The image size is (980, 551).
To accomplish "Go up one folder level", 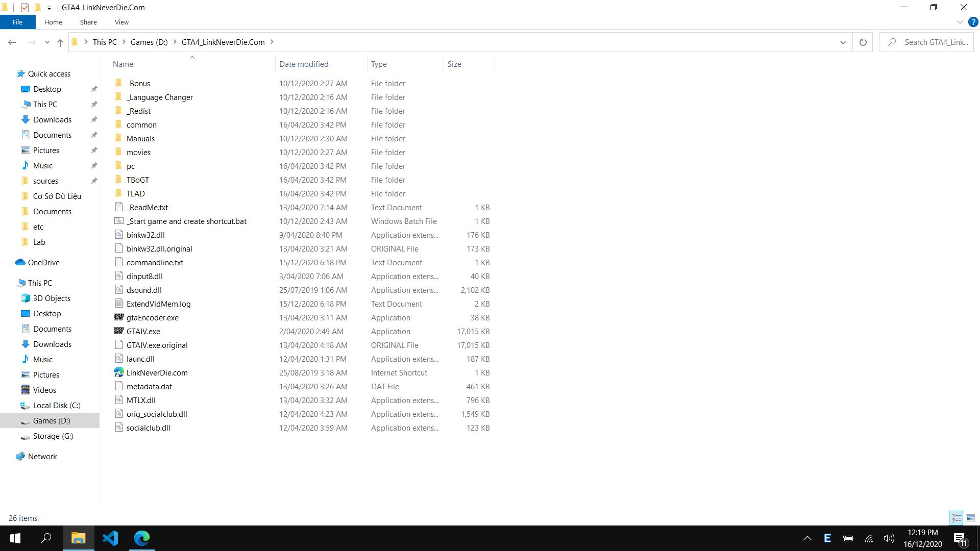I will pos(60,42).
